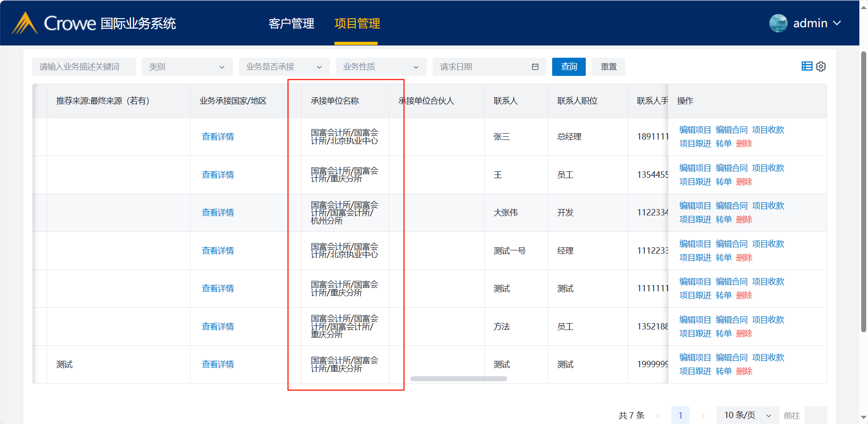This screenshot has width=868, height=424.
Task: Open the 业务是否承接 dropdown
Action: coord(284,67)
